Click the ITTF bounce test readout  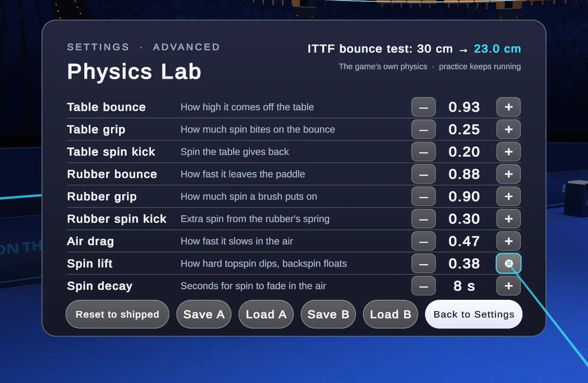(414, 49)
